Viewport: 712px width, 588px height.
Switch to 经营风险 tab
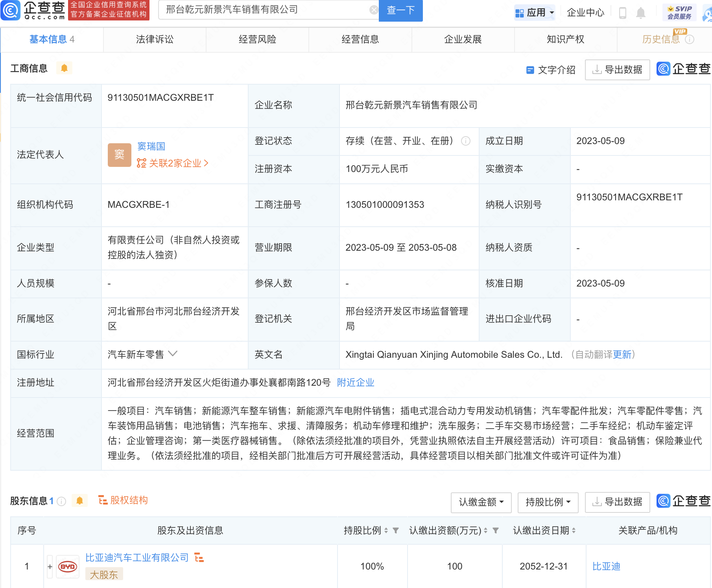[257, 39]
